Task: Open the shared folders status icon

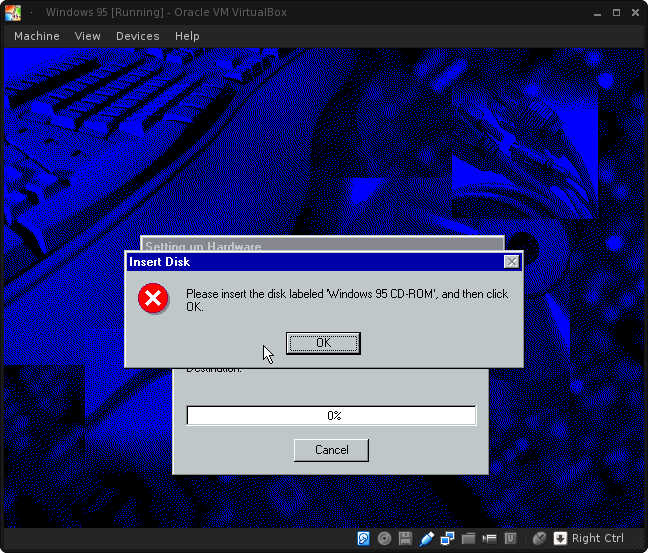Action: coord(468,539)
